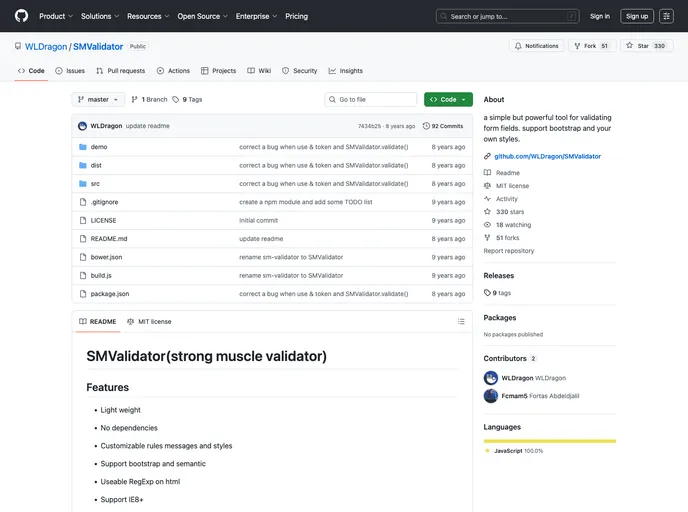The width and height of the screenshot is (688, 512).
Task: Open the README.md file
Action: (x=109, y=239)
